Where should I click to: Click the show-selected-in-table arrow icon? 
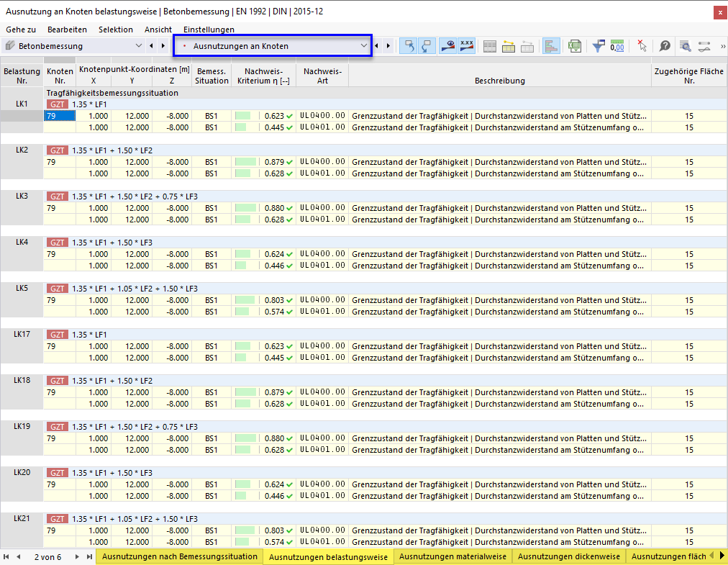tap(426, 46)
